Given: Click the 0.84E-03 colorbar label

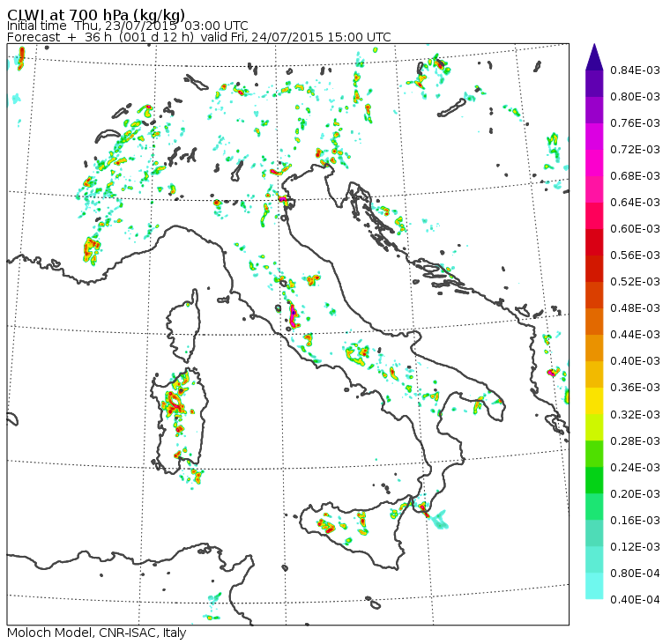Looking at the screenshot, I should click(x=635, y=70).
